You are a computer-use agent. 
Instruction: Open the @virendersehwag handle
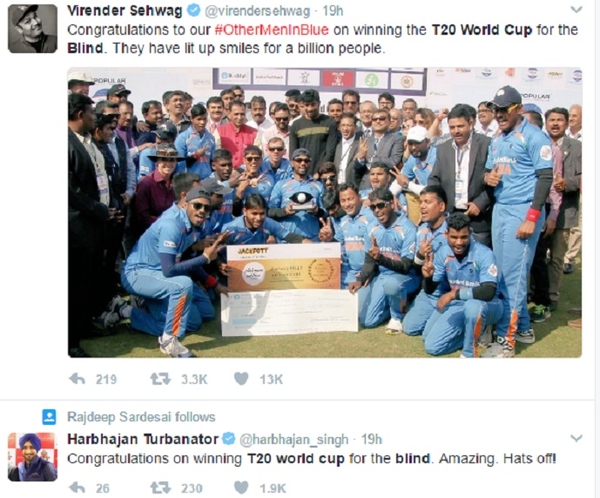(257, 11)
